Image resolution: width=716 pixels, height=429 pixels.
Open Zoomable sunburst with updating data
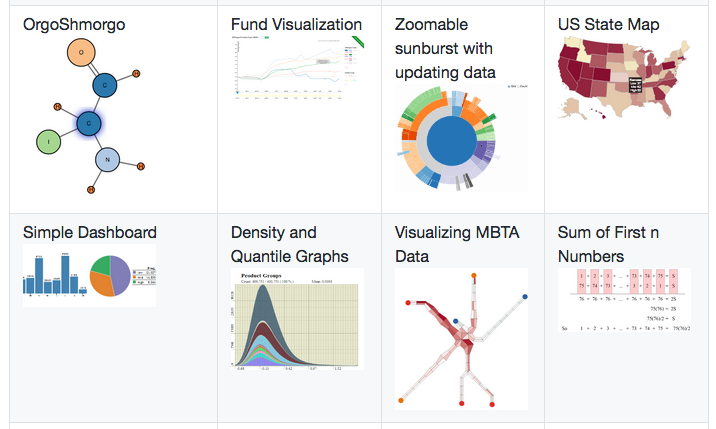click(445, 48)
